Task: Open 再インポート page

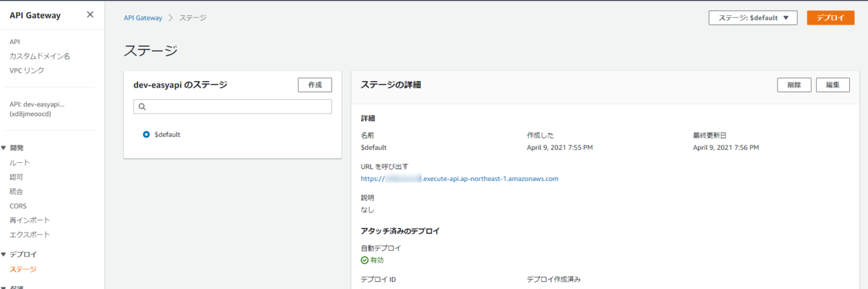Action: coord(30,220)
